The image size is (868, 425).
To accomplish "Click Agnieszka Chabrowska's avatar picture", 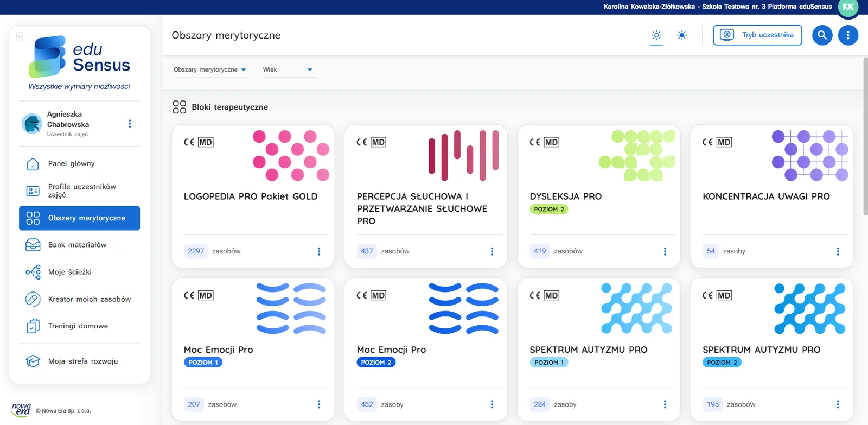I will click(x=32, y=124).
